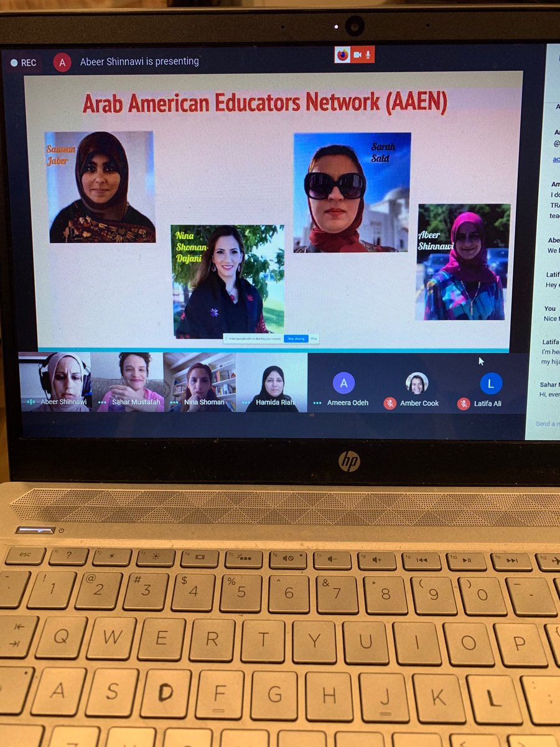The height and width of the screenshot is (747, 560).
Task: Click the Abeer Shinnawi photo on the slide
Action: point(463,261)
